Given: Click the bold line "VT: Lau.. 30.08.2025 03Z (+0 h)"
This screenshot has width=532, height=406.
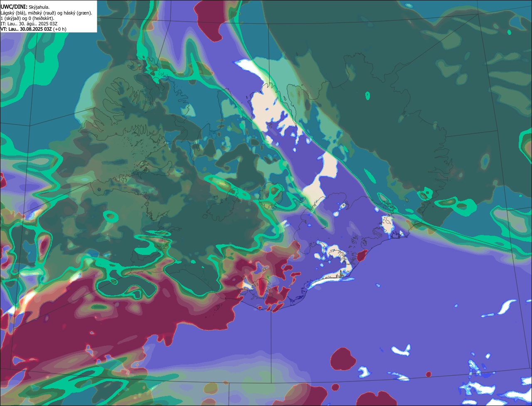Looking at the screenshot, I should pyautogui.click(x=33, y=29).
